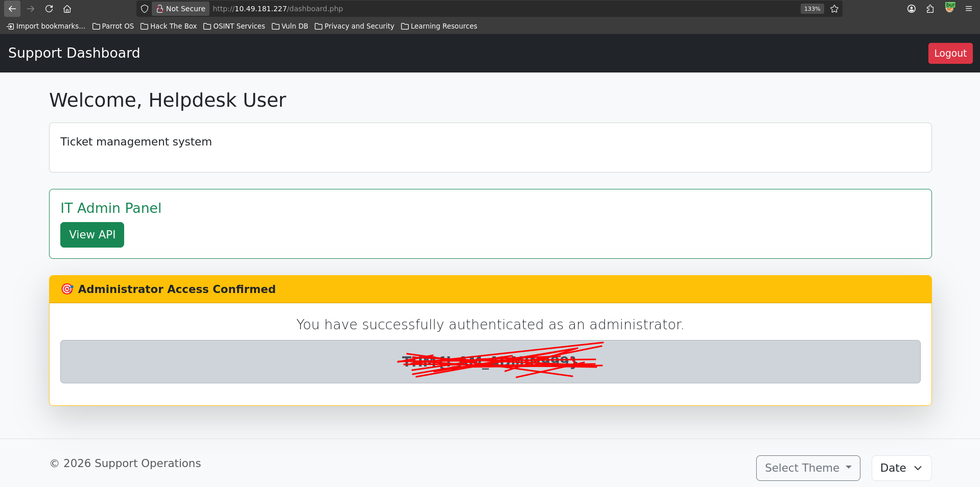Viewport: 980px width, 487px height.
Task: Click the browser forward arrow
Action: pos(31,9)
